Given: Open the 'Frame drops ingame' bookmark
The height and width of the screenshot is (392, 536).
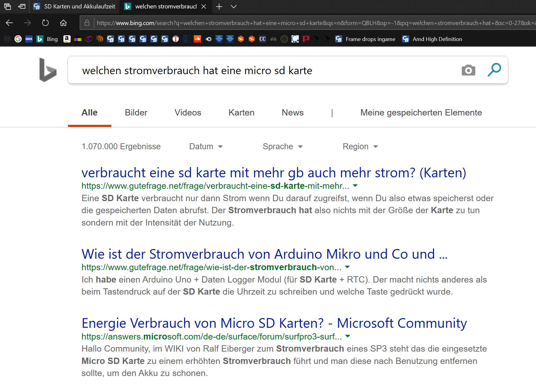Looking at the screenshot, I should coord(365,39).
